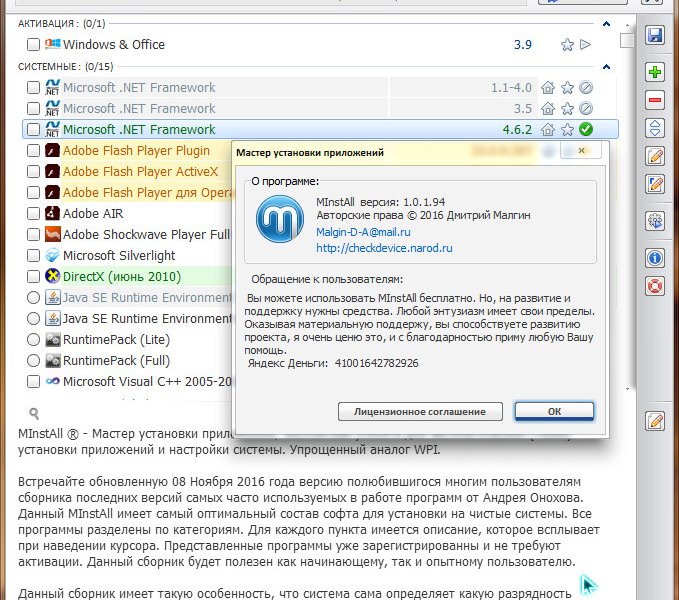Click star icon for .NET Framework 1.1-4.0

click(x=567, y=87)
